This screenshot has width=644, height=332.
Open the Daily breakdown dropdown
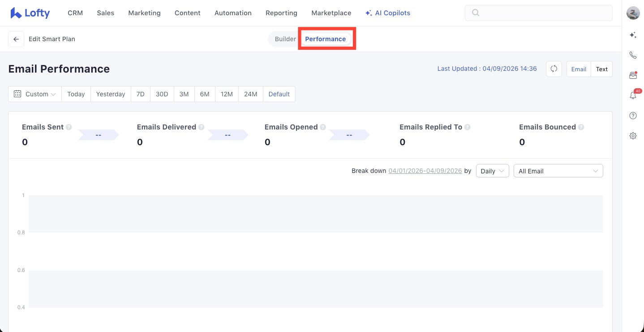[492, 171]
